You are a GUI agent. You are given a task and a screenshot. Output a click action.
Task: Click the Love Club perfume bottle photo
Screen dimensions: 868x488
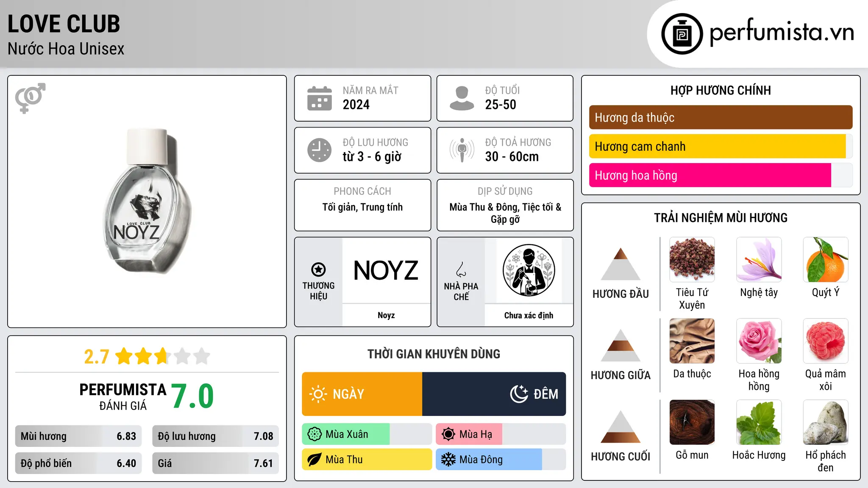147,201
